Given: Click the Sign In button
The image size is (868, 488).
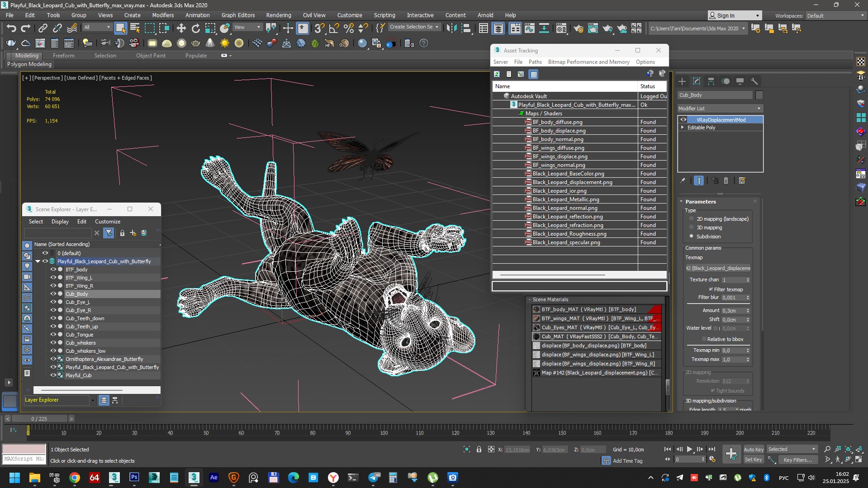Looking at the screenshot, I should [735, 15].
